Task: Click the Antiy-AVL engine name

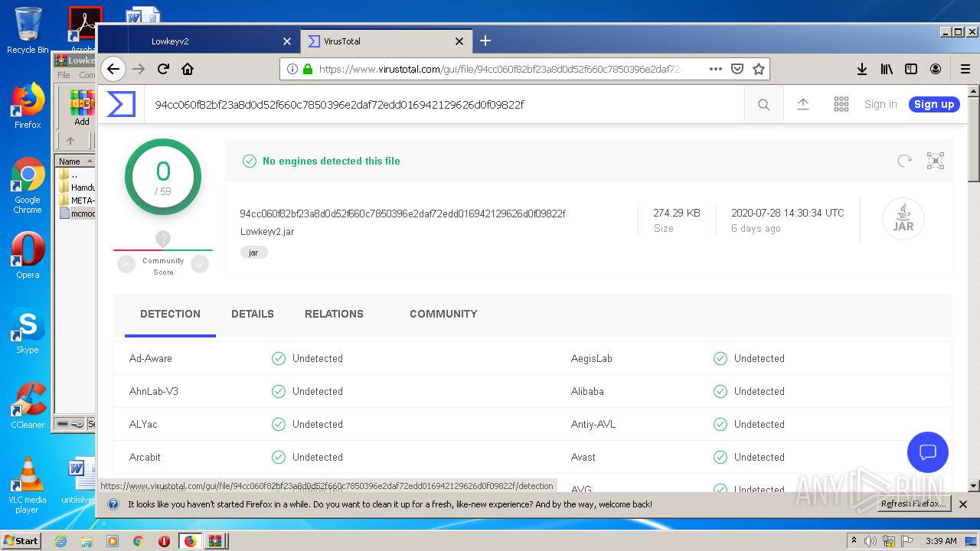Action: click(593, 424)
